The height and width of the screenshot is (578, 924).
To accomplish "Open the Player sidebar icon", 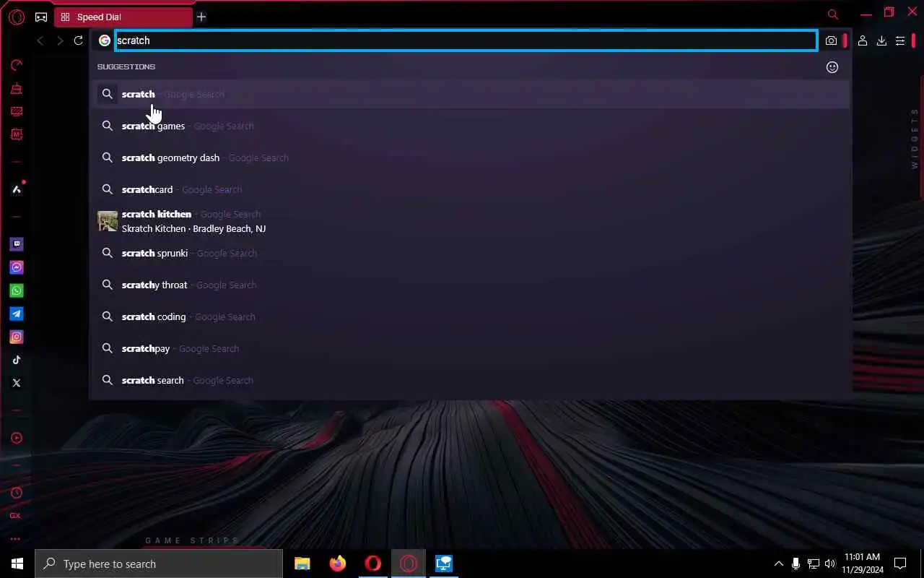I will point(16,438).
